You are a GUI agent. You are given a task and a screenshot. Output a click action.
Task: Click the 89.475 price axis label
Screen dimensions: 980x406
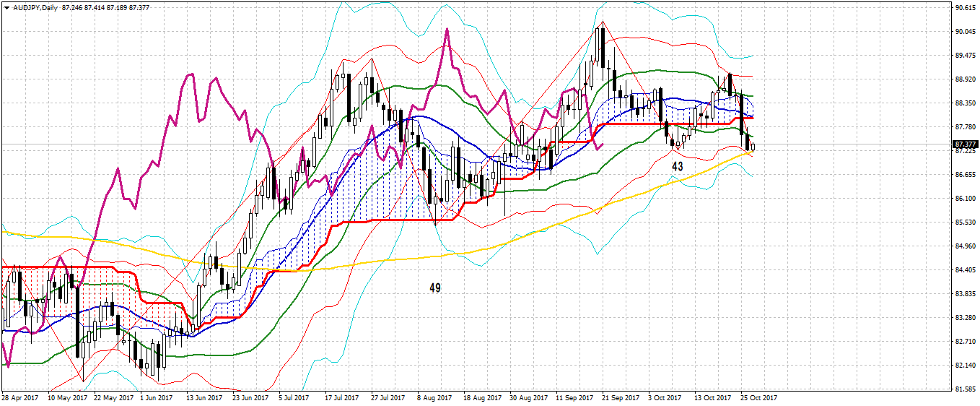pyautogui.click(x=964, y=56)
